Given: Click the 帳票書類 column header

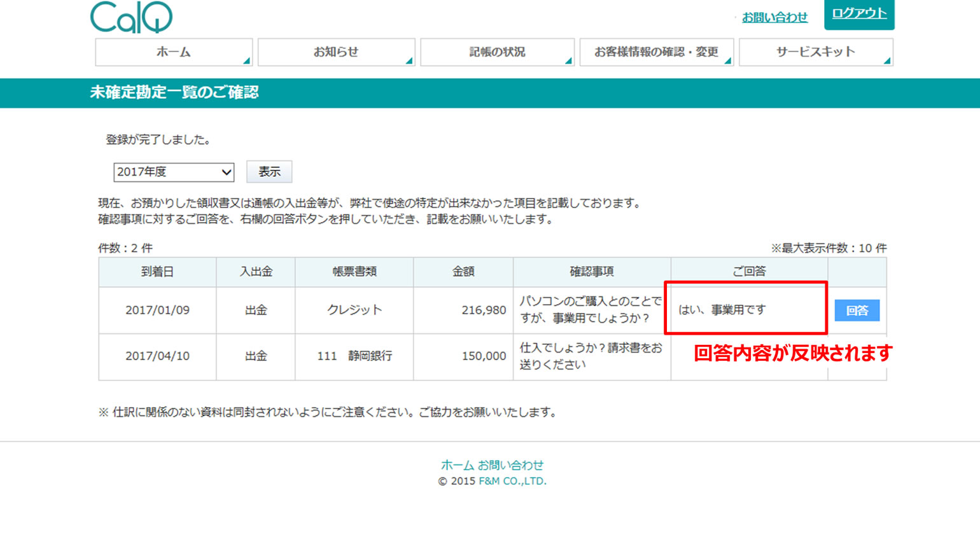Looking at the screenshot, I should coord(354,272).
